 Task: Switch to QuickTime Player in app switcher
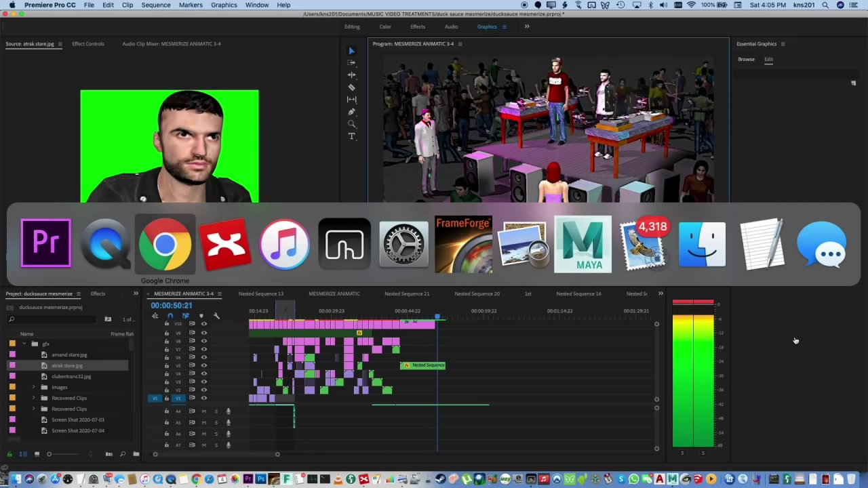[105, 243]
